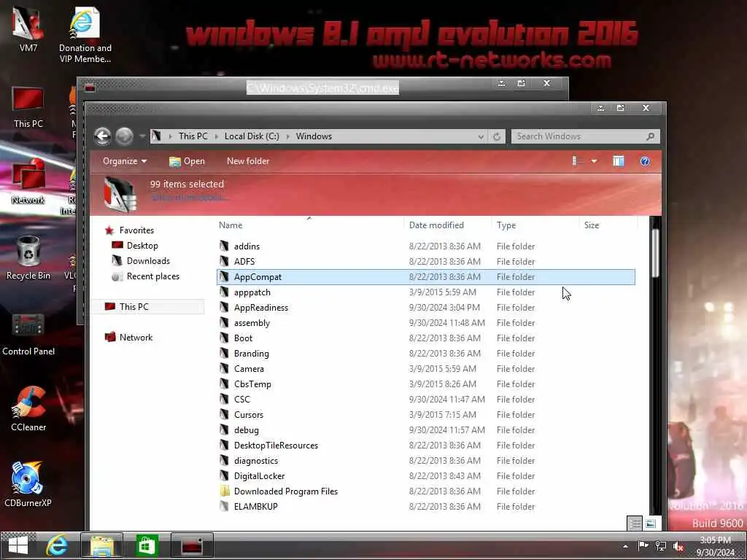
Task: Select This PC desktop icon
Action: 28,107
